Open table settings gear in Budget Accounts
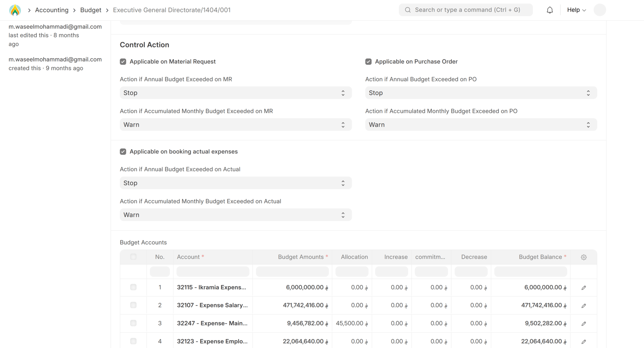This screenshot has height=348, width=644. (x=584, y=257)
